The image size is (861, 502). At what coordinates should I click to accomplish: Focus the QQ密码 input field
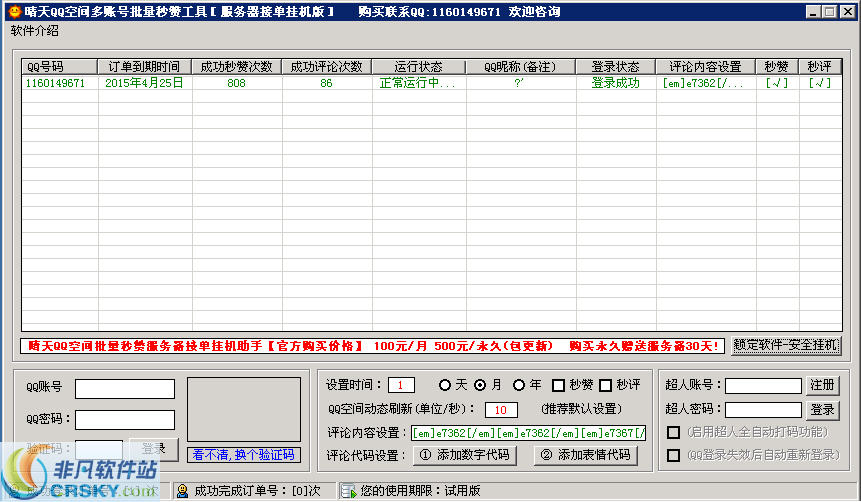pyautogui.click(x=125, y=420)
